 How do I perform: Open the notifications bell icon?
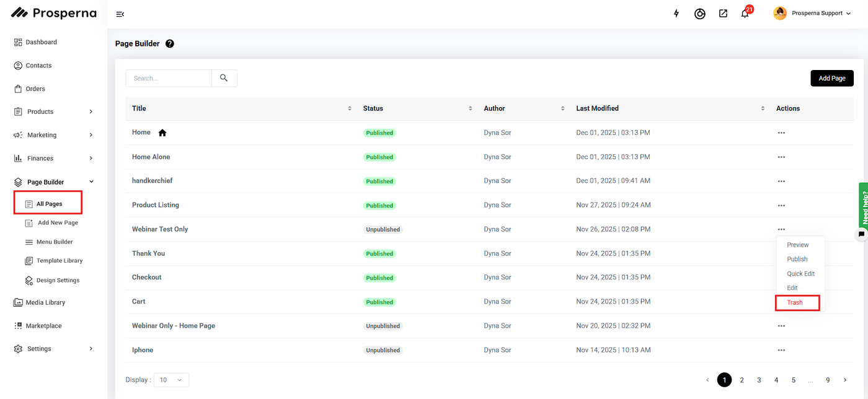[745, 13]
